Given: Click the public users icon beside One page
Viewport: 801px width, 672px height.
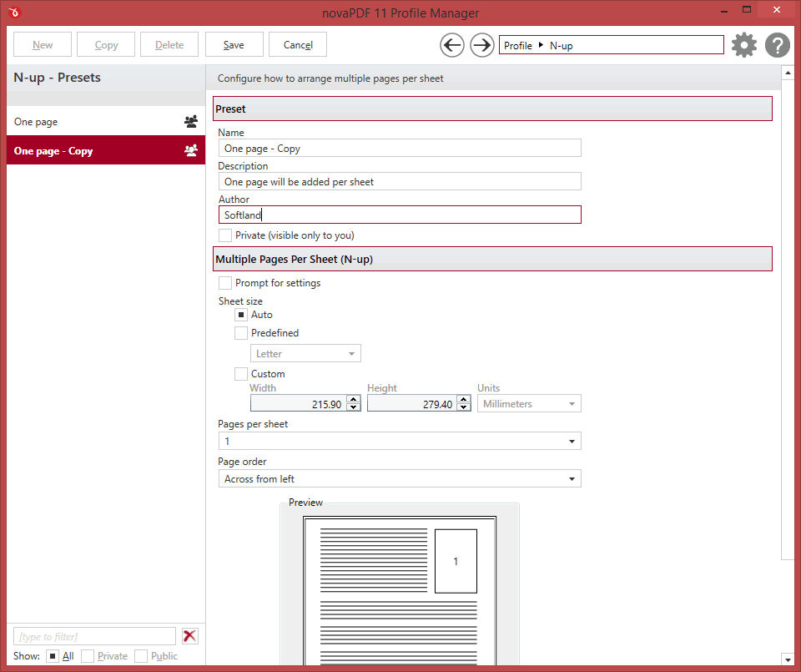Looking at the screenshot, I should tap(191, 122).
